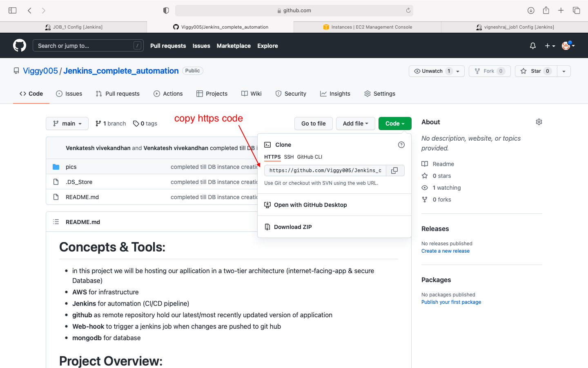Open the Wiki tab

pos(252,94)
